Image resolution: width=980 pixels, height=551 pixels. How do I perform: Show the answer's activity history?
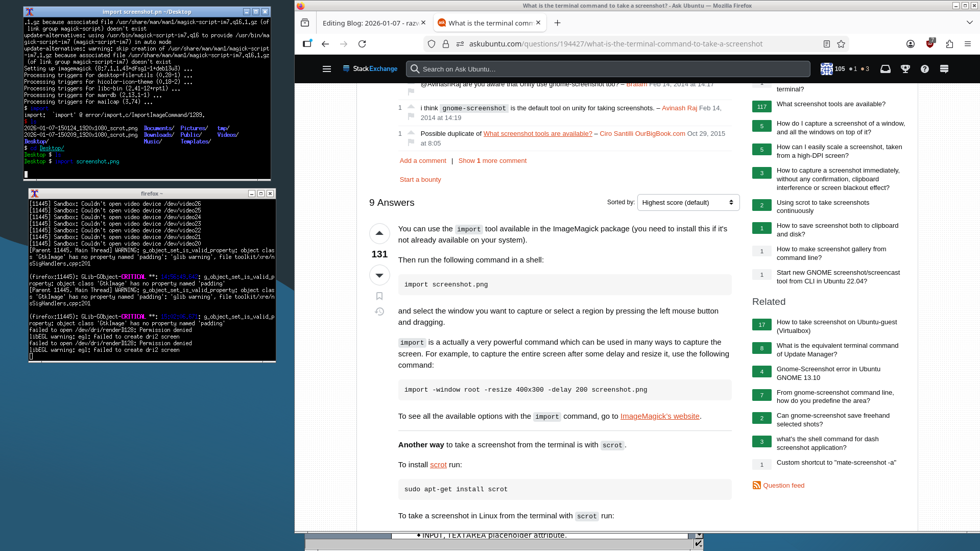379,312
